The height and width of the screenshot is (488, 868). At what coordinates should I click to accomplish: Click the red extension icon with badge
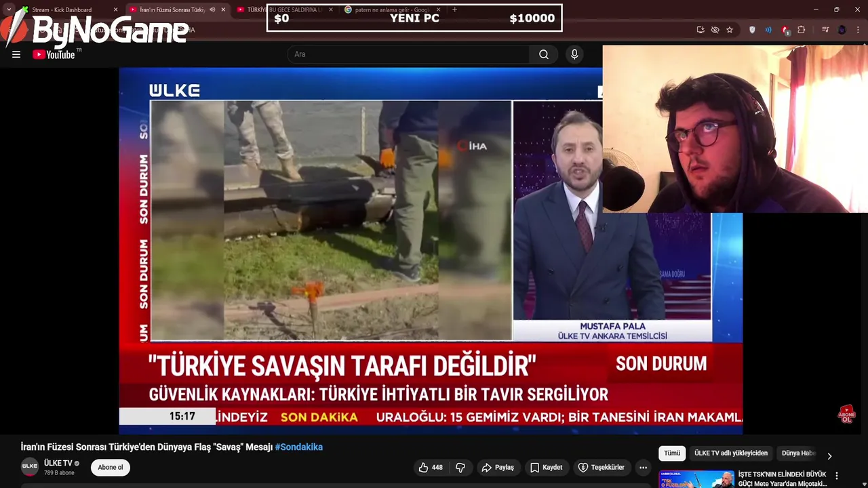tap(785, 30)
